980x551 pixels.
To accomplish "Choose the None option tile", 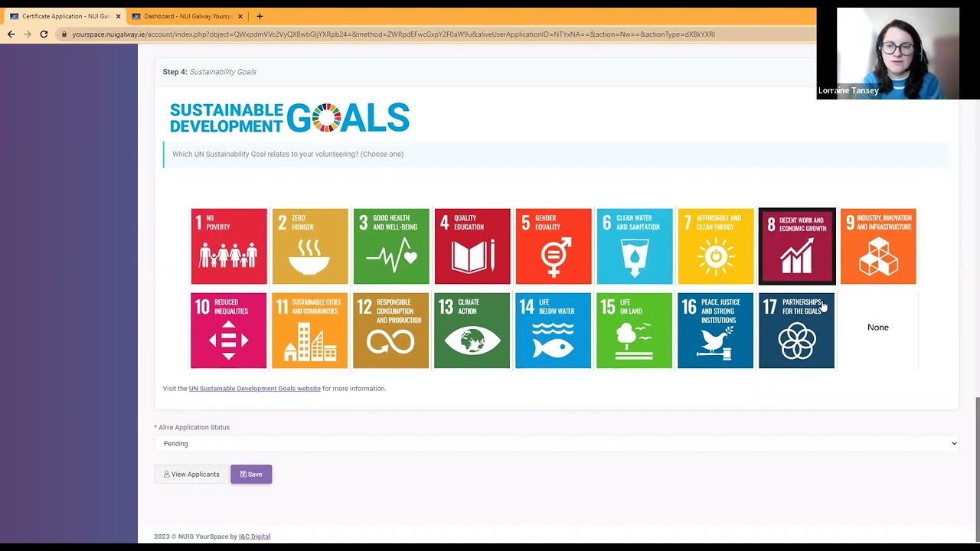I will 878,328.
